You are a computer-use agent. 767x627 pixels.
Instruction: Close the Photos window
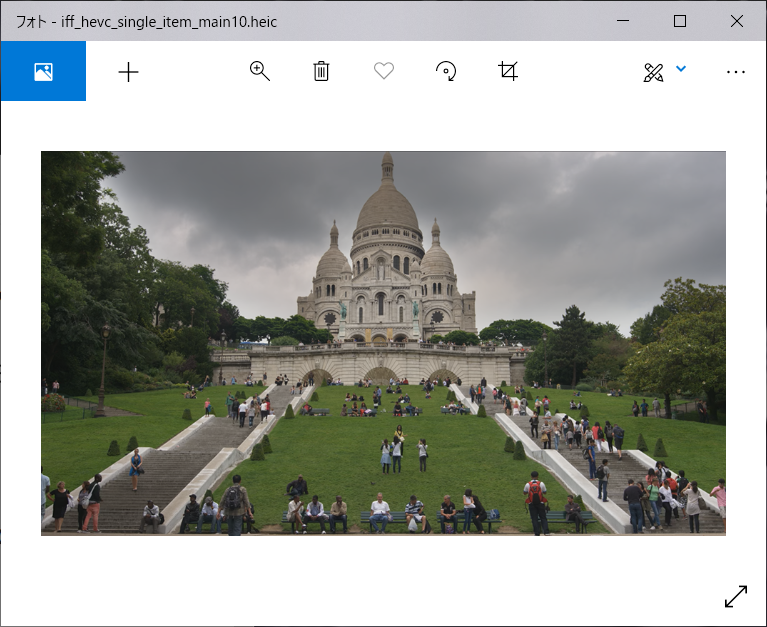(737, 21)
